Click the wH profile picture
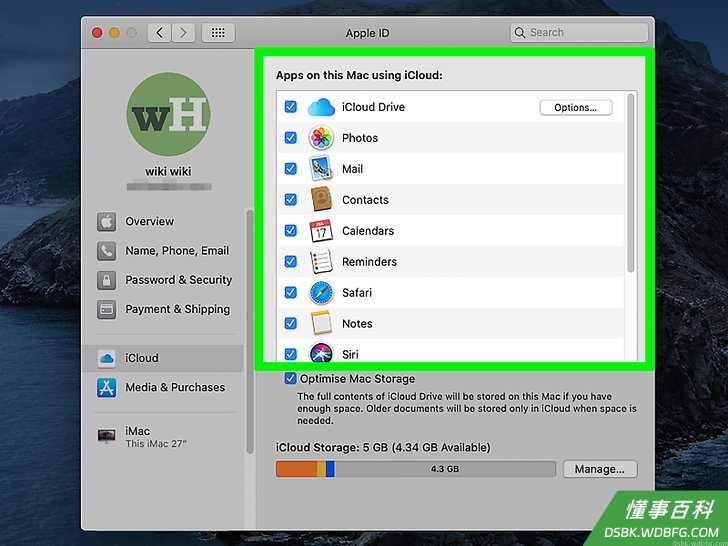Image resolution: width=728 pixels, height=546 pixels. [168, 114]
